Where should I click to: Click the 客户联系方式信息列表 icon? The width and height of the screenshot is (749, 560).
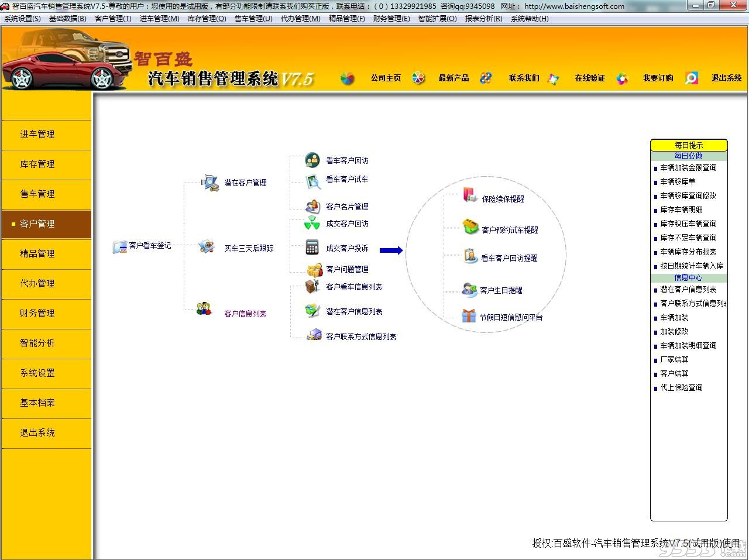[x=314, y=335]
